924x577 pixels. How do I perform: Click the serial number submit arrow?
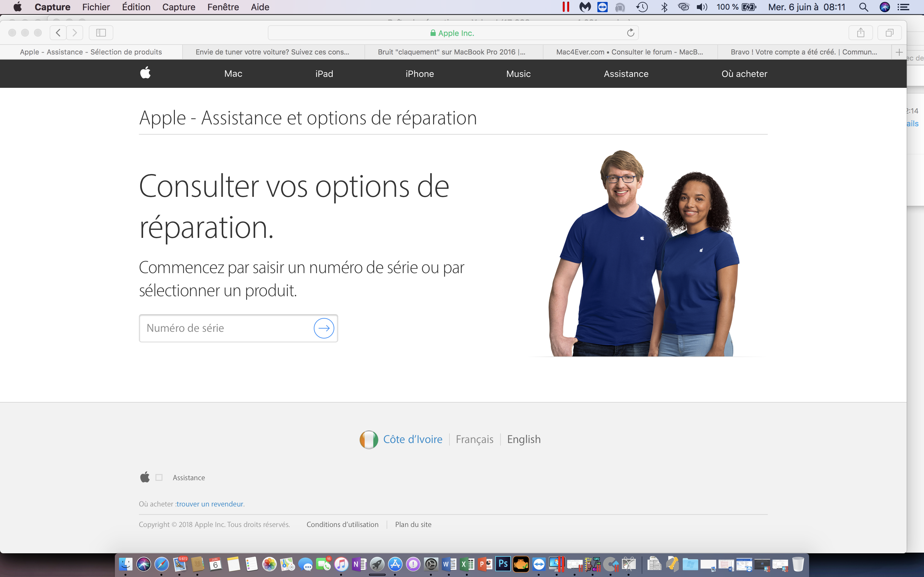[324, 328]
